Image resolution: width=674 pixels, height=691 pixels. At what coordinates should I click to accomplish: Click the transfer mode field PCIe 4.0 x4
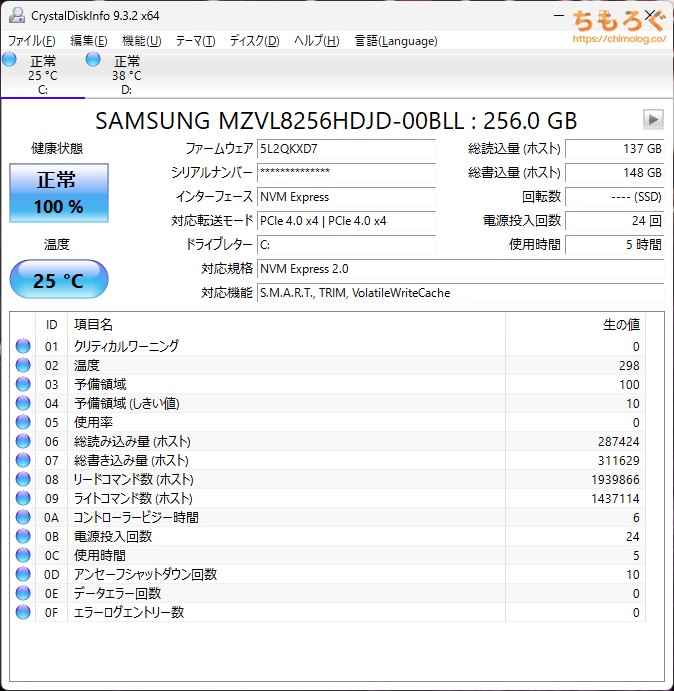[346, 221]
